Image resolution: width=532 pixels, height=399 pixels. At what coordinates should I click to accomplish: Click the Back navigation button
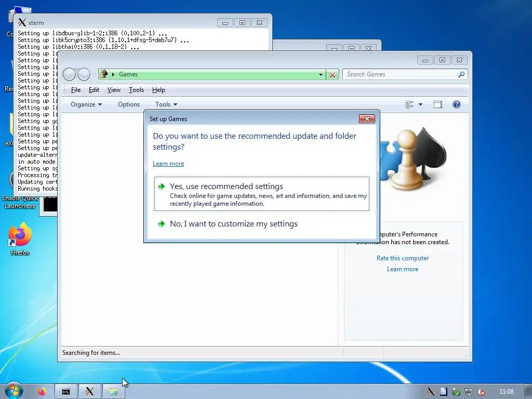coord(69,74)
